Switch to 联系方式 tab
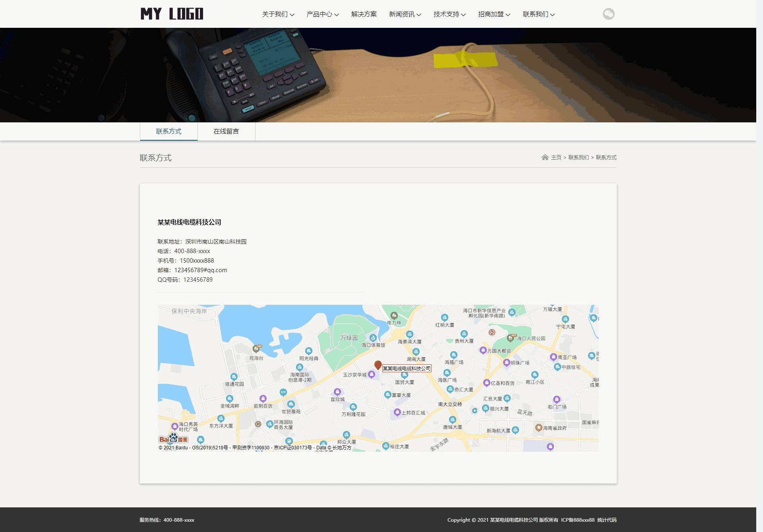 [x=168, y=132]
